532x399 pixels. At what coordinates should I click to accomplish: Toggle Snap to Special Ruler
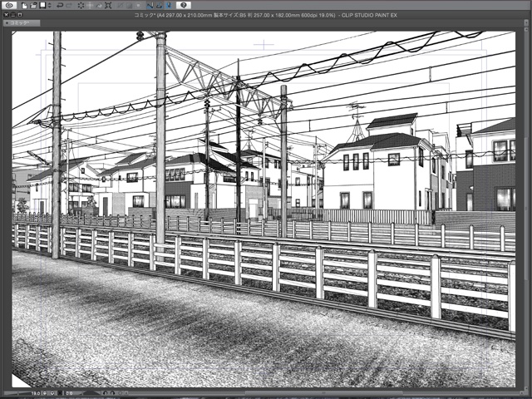[159, 5]
